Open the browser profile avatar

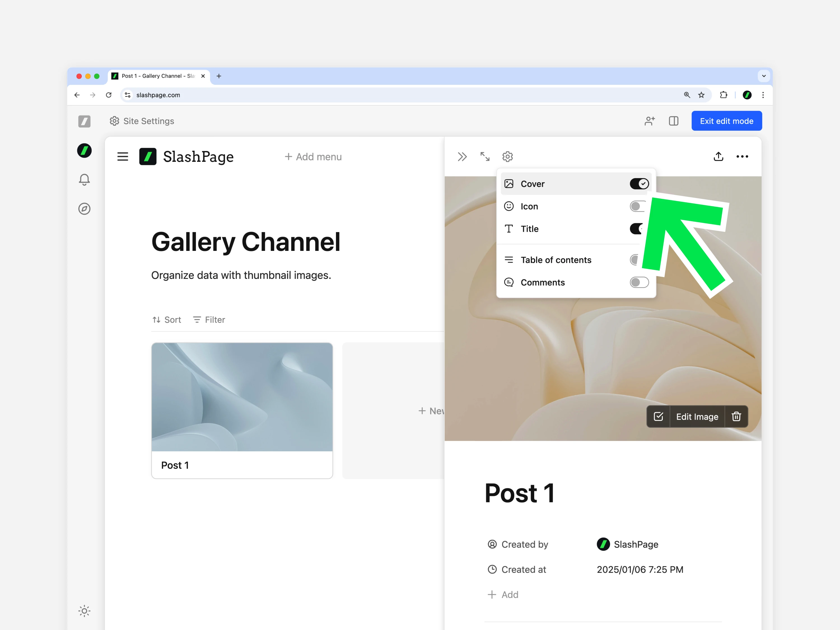[747, 95]
